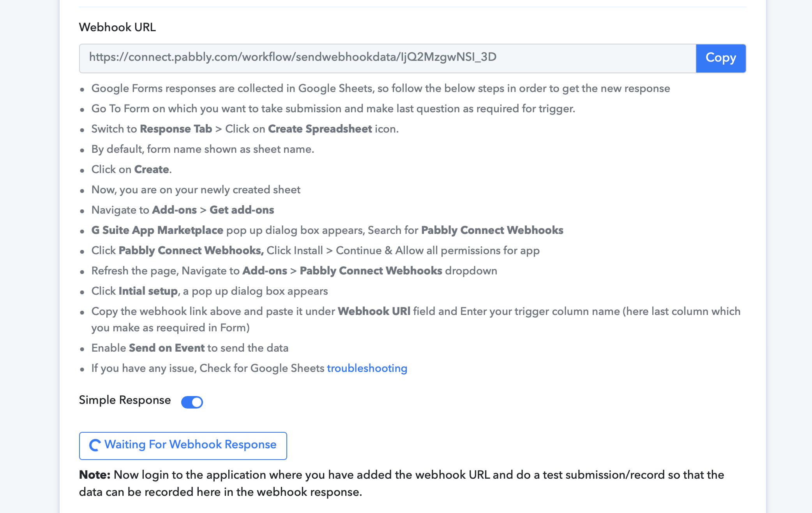Open the Google Sheets troubleshooting link
Screen dimensions: 812x513
[x=367, y=368]
